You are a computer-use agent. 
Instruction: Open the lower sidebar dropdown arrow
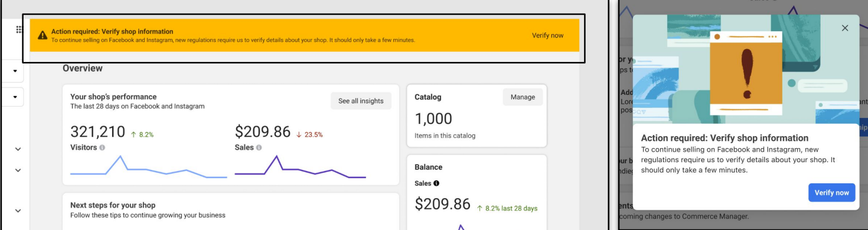pyautogui.click(x=15, y=97)
